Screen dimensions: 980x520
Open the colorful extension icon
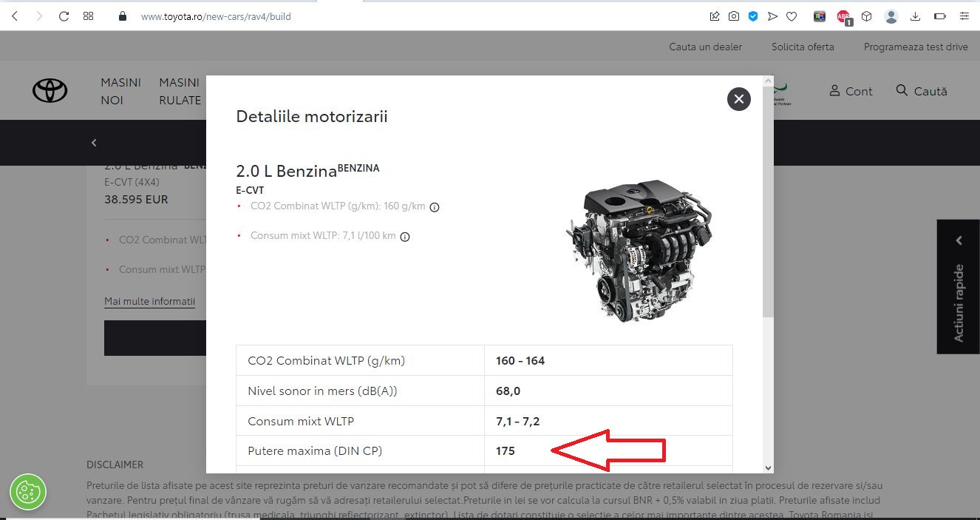819,16
